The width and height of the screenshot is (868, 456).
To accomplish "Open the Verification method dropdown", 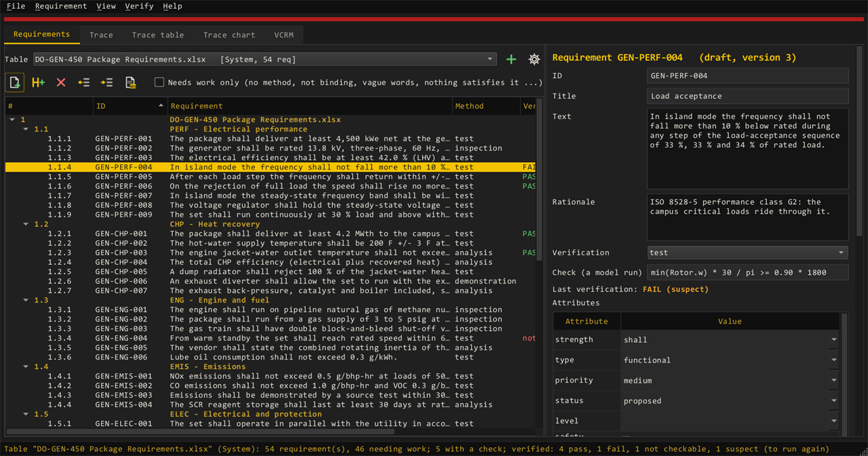I will [x=748, y=252].
